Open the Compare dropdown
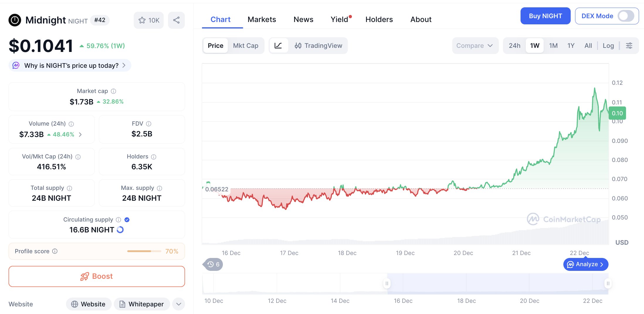644x314 pixels. tap(474, 45)
